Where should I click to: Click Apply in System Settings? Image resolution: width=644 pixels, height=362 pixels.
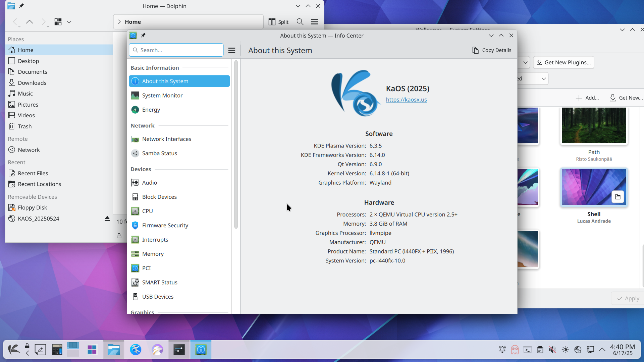pyautogui.click(x=628, y=298)
